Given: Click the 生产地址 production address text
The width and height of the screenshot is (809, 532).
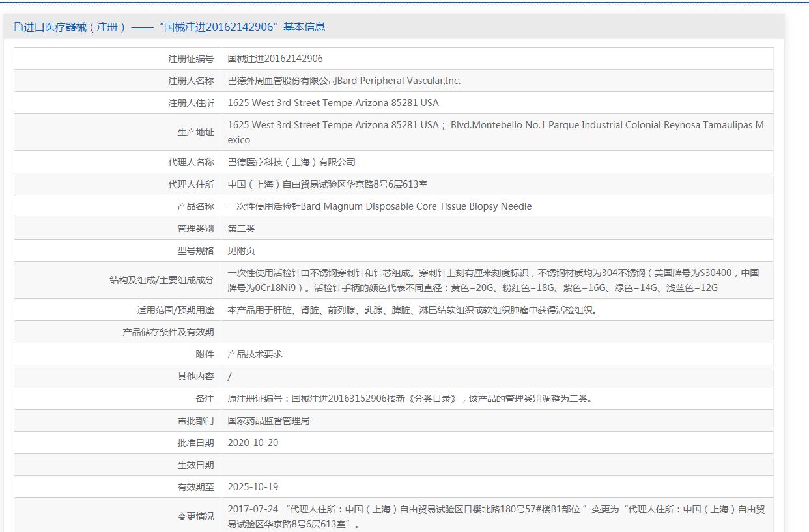Looking at the screenshot, I should (495, 132).
